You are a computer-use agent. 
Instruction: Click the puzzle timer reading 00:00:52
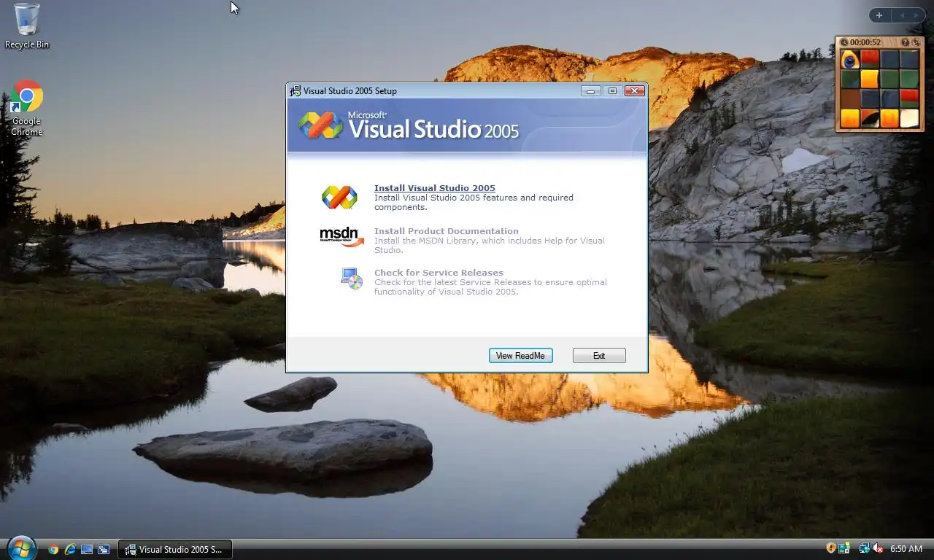click(865, 43)
